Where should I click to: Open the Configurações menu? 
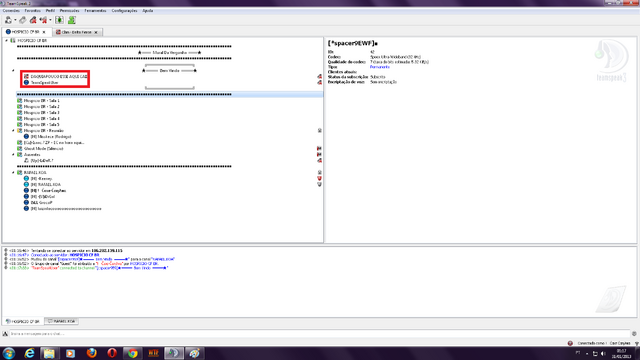pos(124,11)
